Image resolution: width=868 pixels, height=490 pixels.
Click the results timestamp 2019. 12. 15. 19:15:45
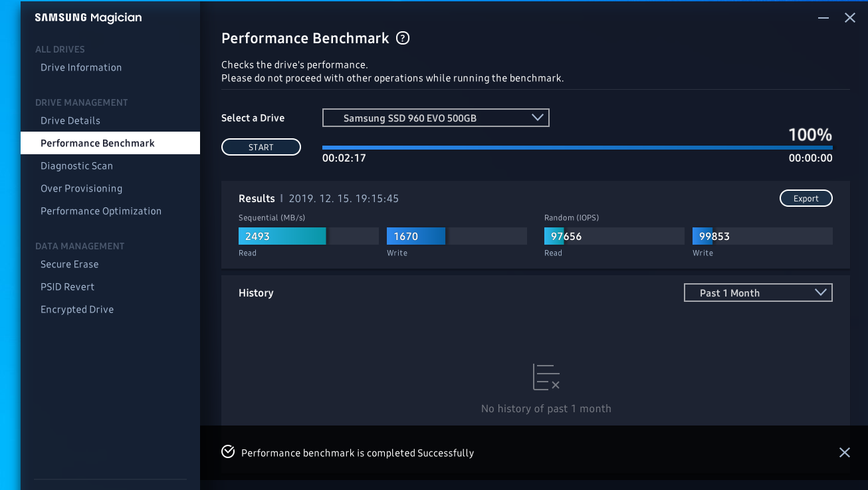(344, 198)
